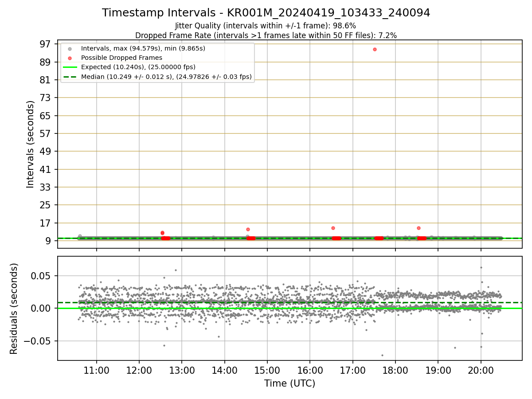Click the outlier red point near 94 seconds
This screenshot has width=532, height=399.
[x=375, y=49]
